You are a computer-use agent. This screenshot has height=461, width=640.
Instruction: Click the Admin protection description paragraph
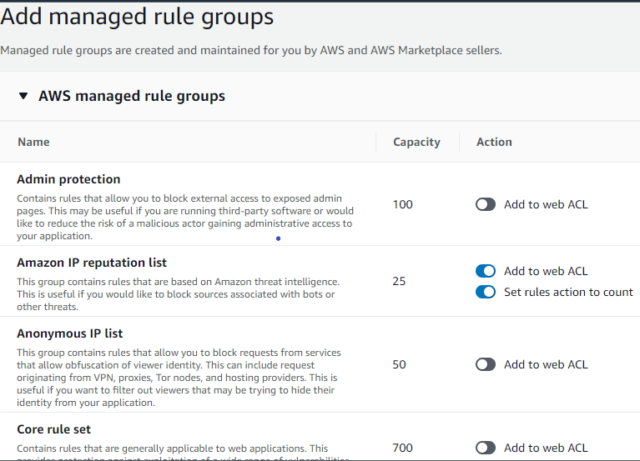(x=185, y=217)
